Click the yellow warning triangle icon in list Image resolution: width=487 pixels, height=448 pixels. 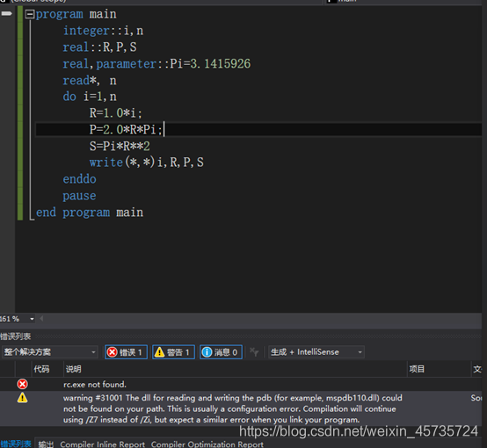pyautogui.click(x=22, y=398)
